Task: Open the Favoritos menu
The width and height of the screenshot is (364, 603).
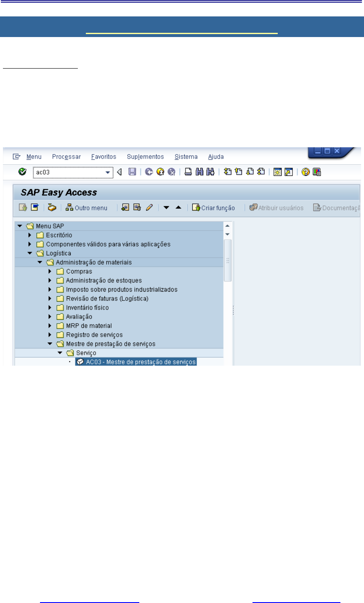Action: 104,157
